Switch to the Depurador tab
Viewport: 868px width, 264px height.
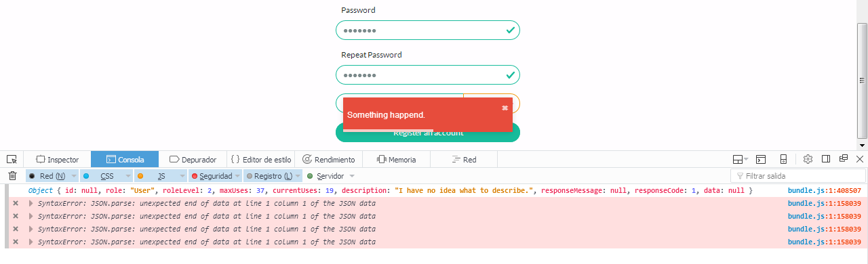tap(193, 160)
